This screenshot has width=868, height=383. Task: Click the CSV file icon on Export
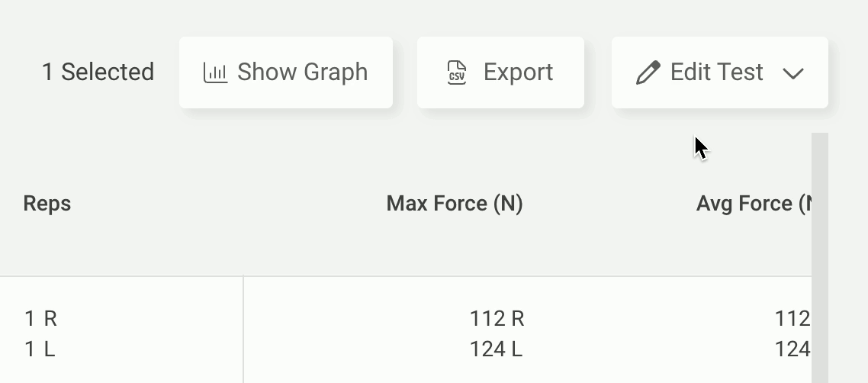click(x=457, y=72)
